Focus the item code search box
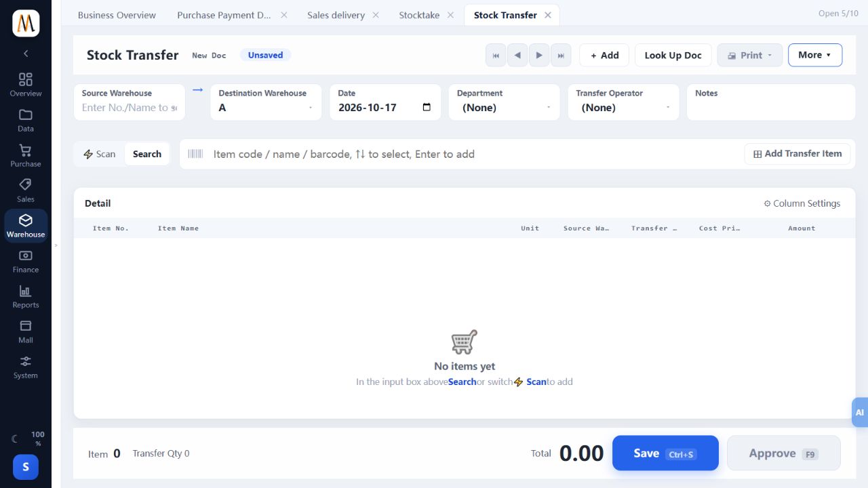868x488 pixels. (x=475, y=154)
